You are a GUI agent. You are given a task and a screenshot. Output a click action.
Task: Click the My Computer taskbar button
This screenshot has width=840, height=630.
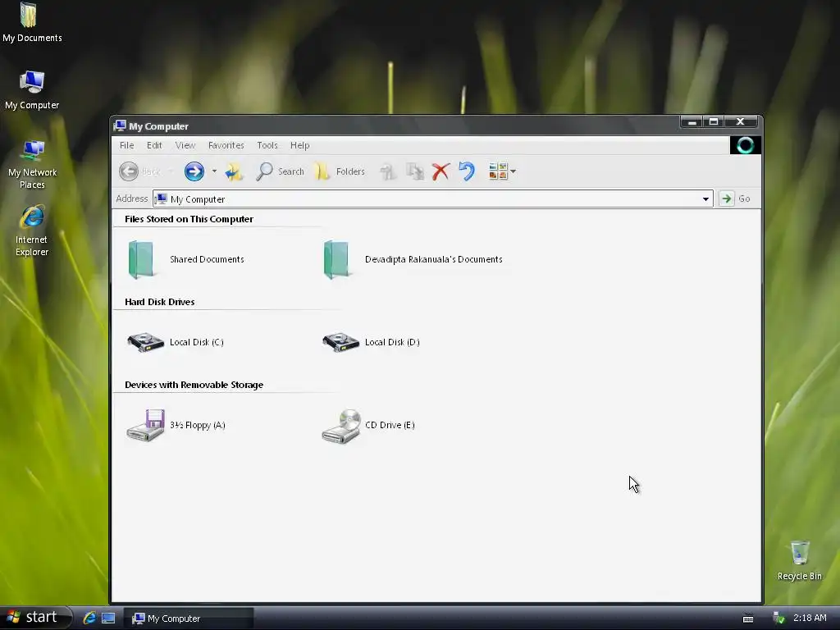pos(189,619)
